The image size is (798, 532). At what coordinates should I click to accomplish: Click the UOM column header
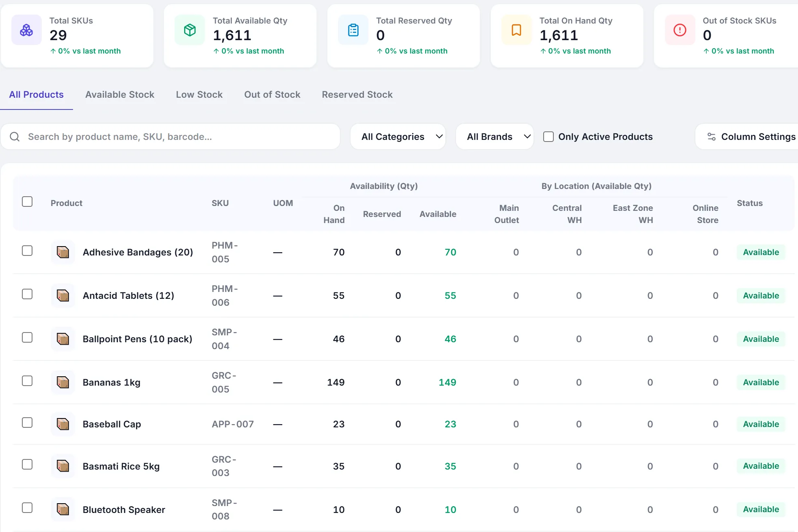[283, 203]
